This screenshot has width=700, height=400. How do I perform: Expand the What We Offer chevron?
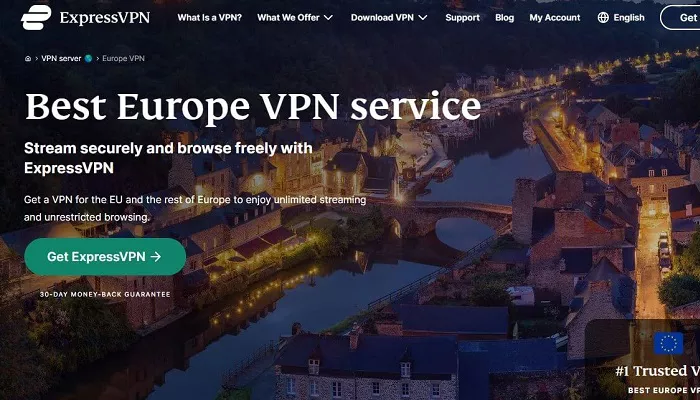point(328,17)
